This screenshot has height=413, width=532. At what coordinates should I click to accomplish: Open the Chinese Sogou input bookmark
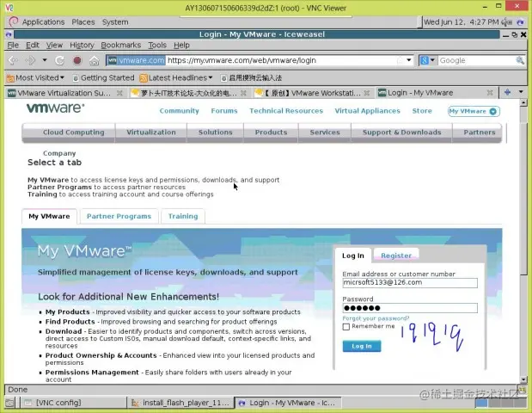pos(251,77)
